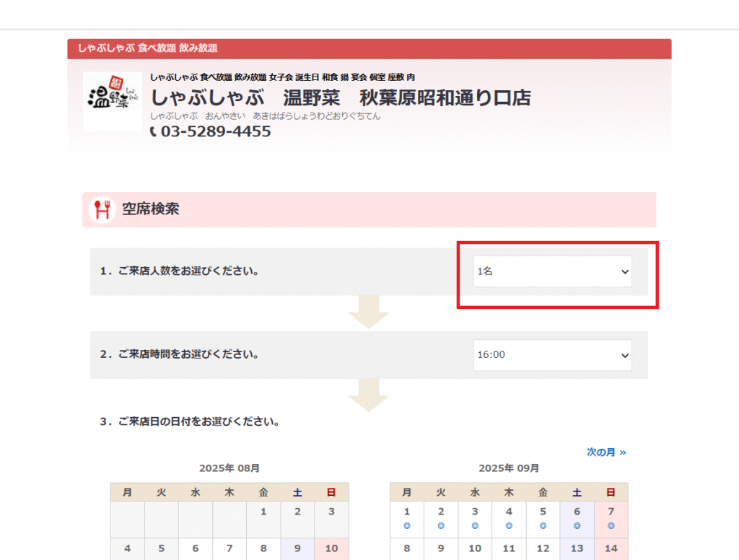Click the 2025年 09月 month heading
This screenshot has width=739, height=560.
click(509, 468)
